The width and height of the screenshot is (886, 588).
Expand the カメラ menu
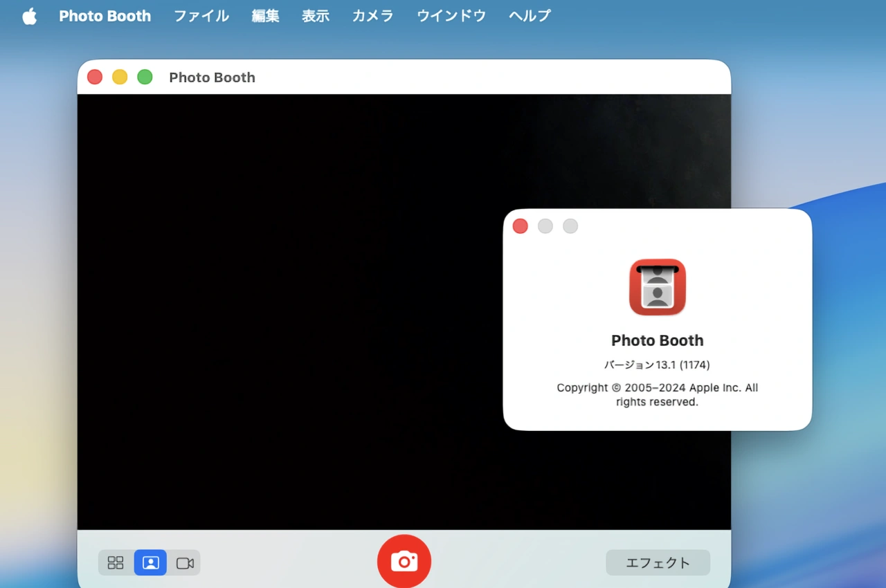(372, 16)
